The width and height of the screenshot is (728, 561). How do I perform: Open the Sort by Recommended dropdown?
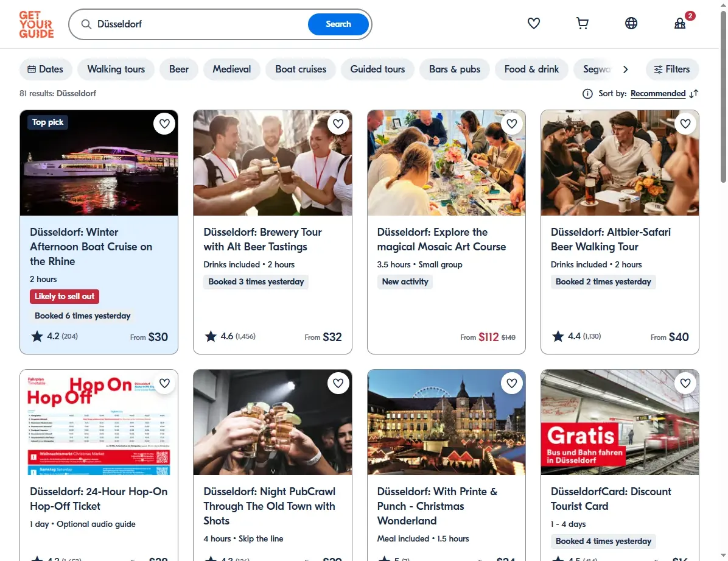658,94
